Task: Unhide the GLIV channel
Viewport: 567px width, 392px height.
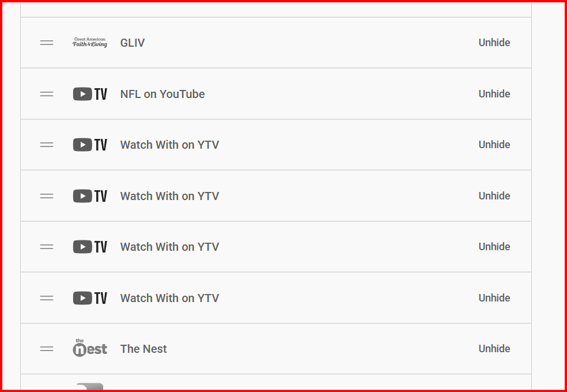Action: (494, 43)
